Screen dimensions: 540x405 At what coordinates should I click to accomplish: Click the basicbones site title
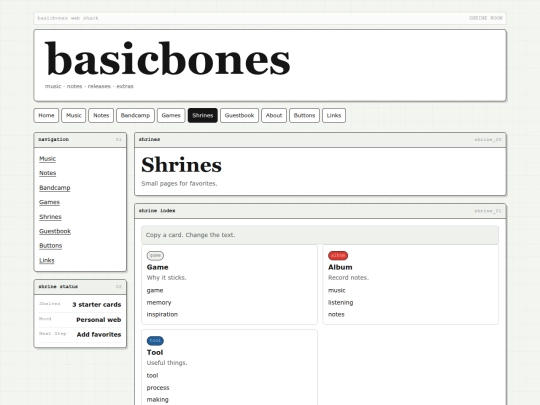(168, 59)
